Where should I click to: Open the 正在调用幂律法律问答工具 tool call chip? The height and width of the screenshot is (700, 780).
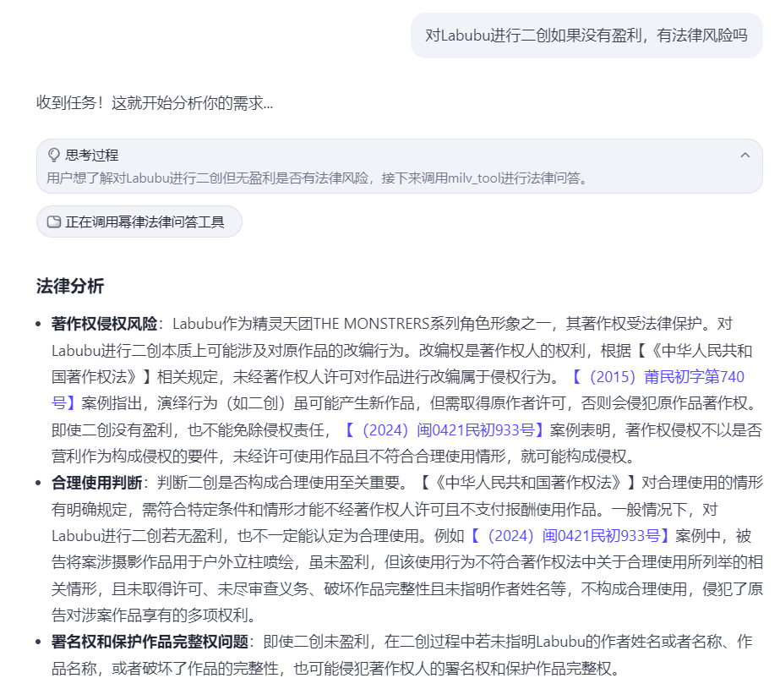click(139, 221)
